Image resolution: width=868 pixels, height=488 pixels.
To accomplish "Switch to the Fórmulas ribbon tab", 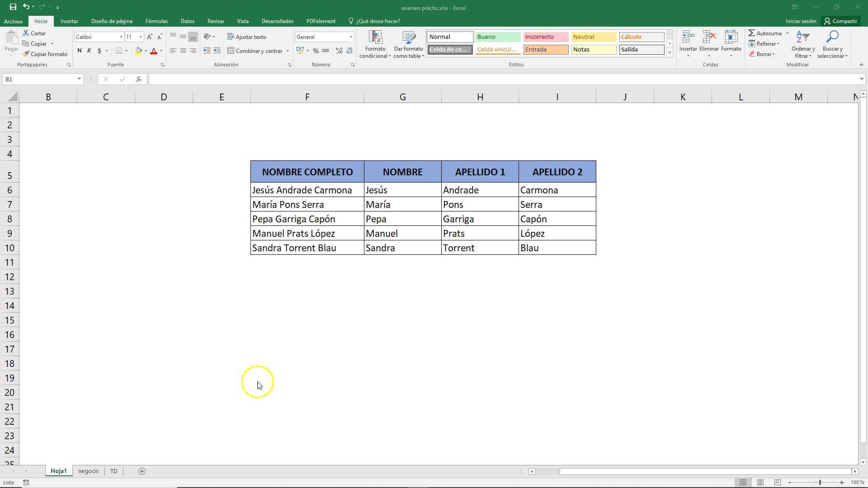I will pos(156,21).
